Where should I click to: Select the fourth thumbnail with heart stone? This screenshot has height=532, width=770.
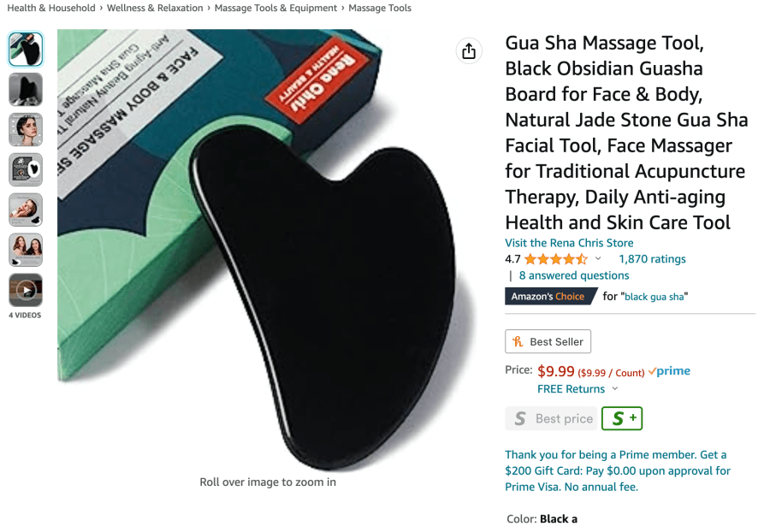point(26,170)
